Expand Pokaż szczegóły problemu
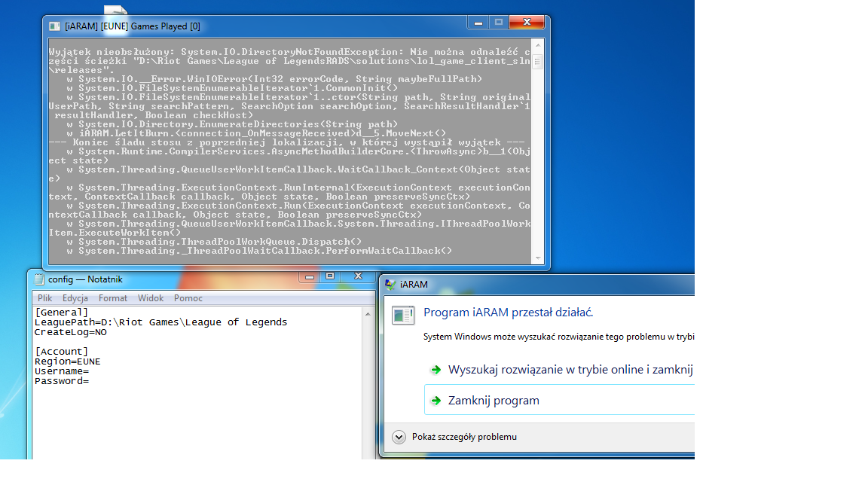The width and height of the screenshot is (868, 488). pyautogui.click(x=399, y=437)
